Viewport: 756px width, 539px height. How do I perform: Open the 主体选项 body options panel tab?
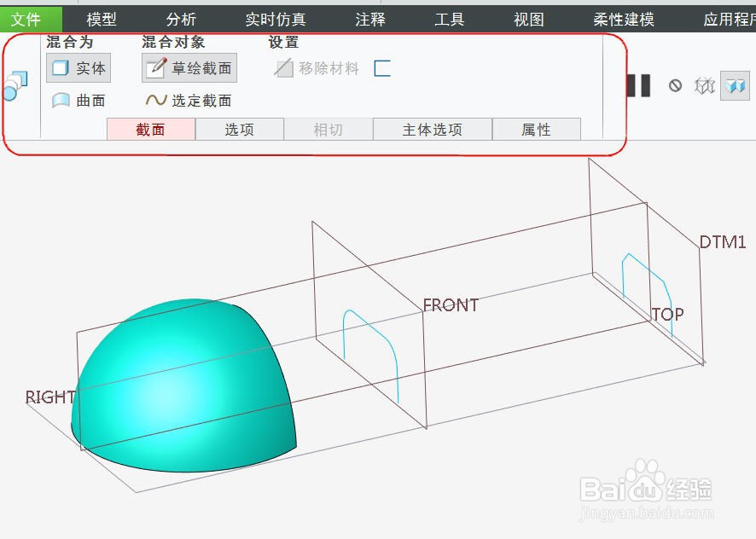tap(433, 129)
